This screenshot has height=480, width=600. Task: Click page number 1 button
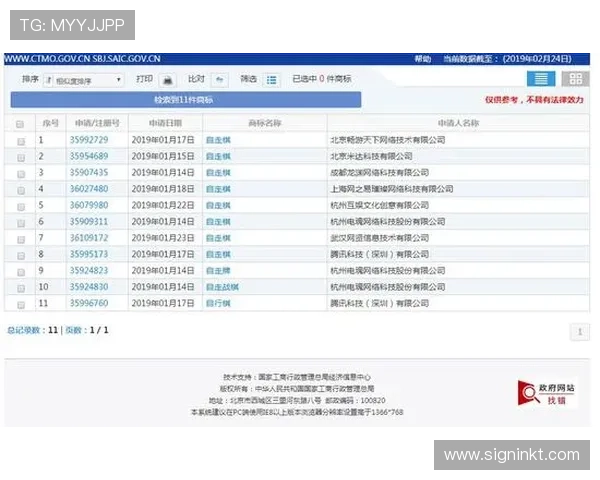pos(580,331)
